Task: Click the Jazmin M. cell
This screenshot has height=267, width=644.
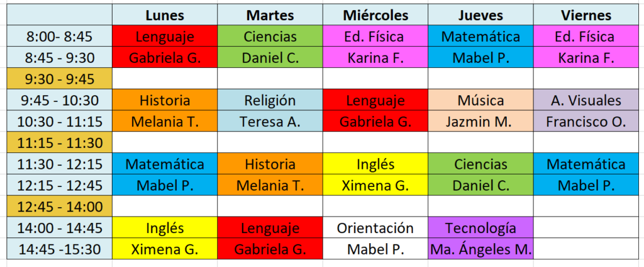Action: 480,122
